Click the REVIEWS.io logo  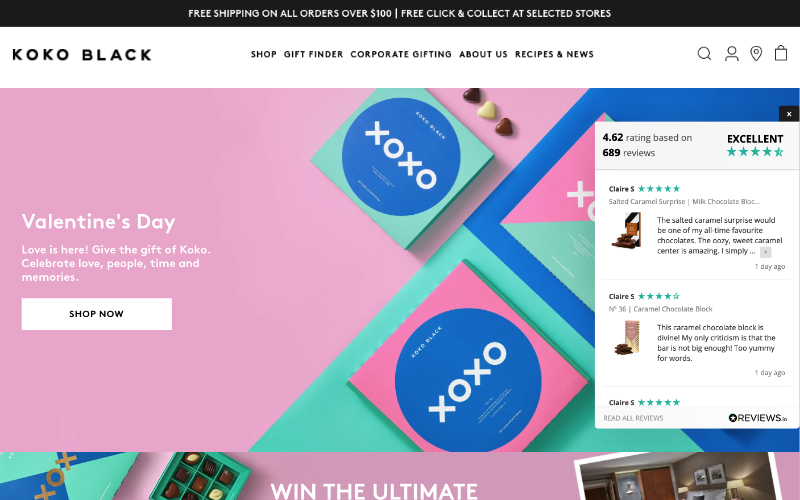pos(758,418)
